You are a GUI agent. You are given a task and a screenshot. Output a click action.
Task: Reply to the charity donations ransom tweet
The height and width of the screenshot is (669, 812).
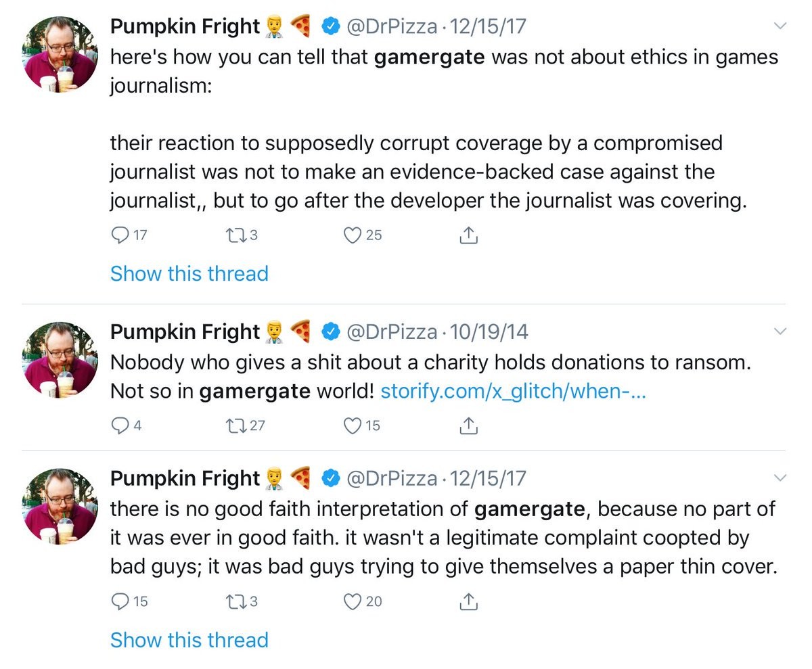119,425
